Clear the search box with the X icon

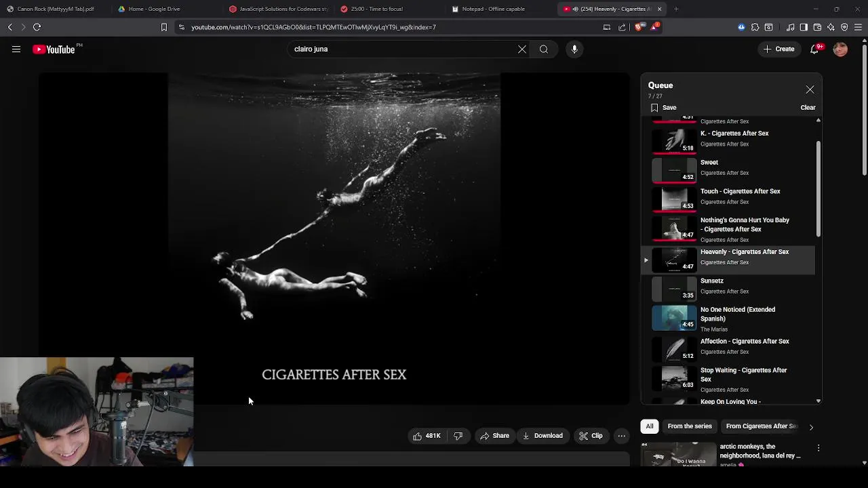pyautogui.click(x=522, y=49)
